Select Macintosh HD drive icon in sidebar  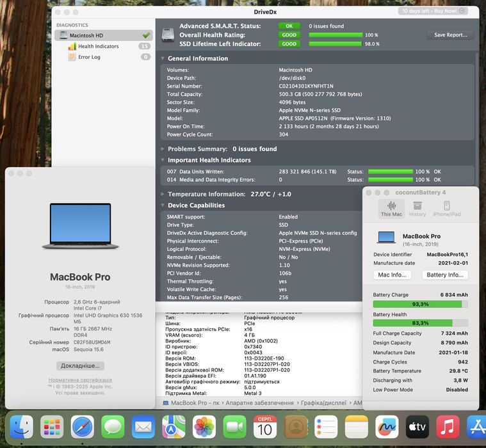click(63, 35)
